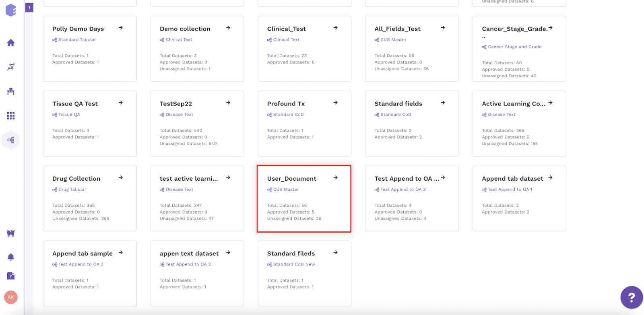Open User_Document collection arrow
The height and width of the screenshot is (315, 644).
pos(336,177)
